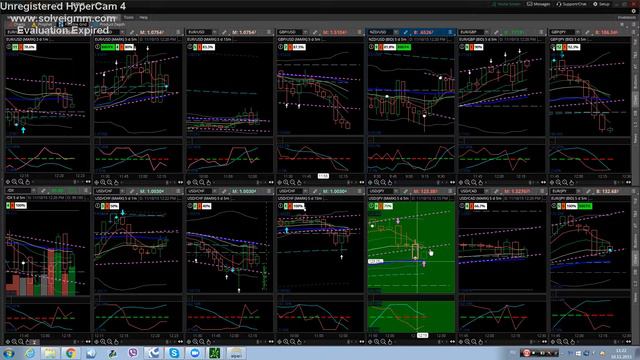Select pan hand tool under EUR/GBP chart
The height and width of the screenshot is (360, 640).
pyautogui.click(x=481, y=182)
